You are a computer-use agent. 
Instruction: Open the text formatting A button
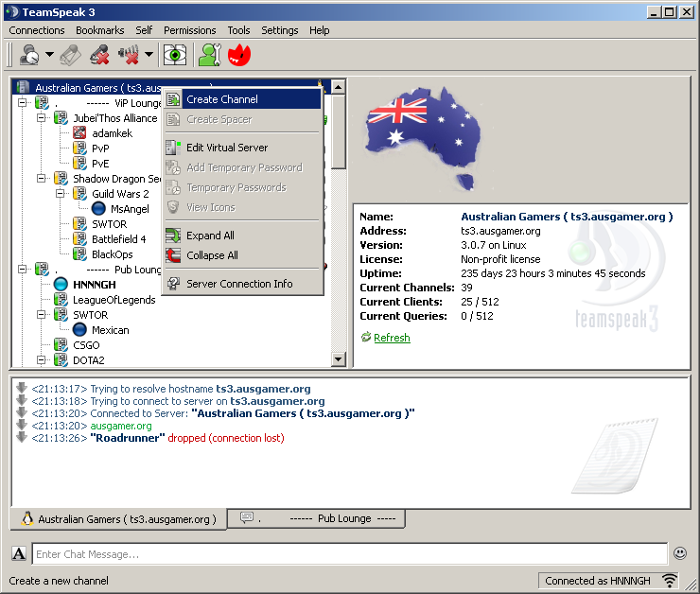(19, 554)
